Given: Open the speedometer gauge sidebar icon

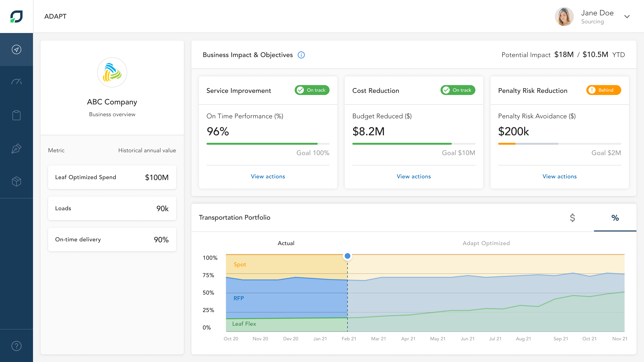Looking at the screenshot, I should 17,82.
